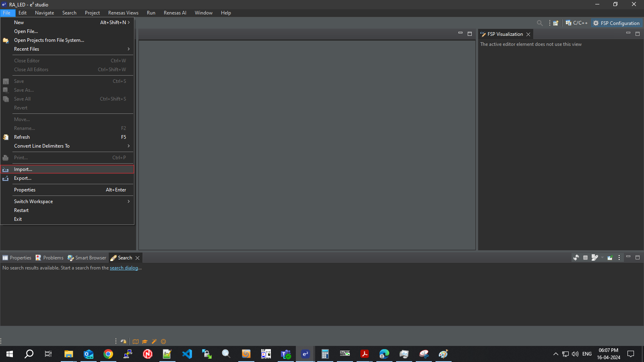Click the toolbar search magnifier icon

click(x=540, y=23)
